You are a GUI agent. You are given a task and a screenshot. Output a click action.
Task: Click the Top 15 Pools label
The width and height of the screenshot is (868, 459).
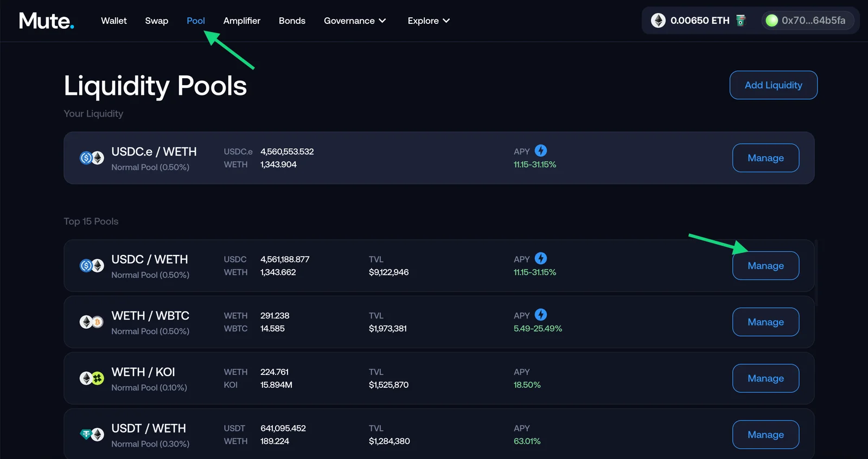91,221
